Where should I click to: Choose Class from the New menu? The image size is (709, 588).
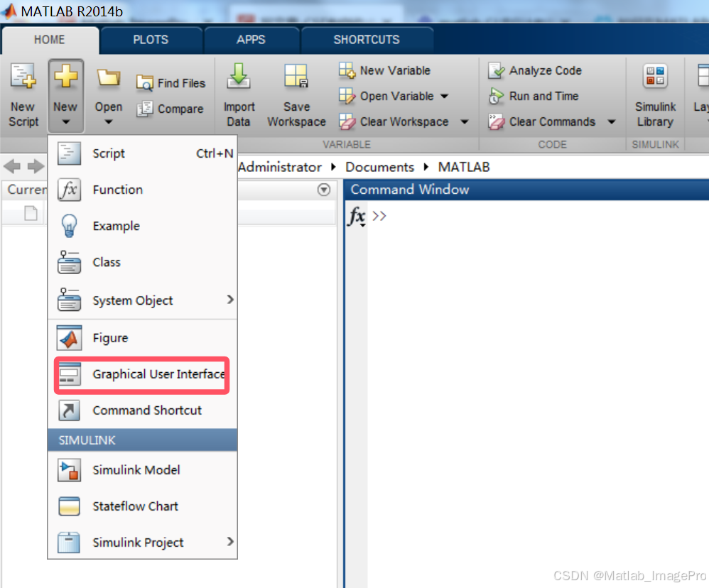pyautogui.click(x=142, y=262)
